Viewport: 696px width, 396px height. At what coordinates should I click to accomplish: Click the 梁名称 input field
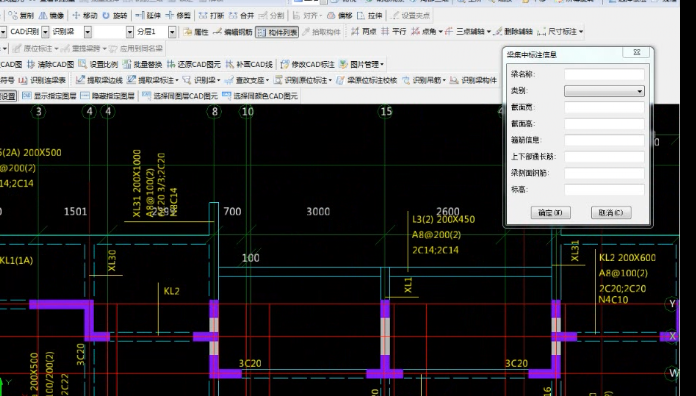(x=604, y=74)
